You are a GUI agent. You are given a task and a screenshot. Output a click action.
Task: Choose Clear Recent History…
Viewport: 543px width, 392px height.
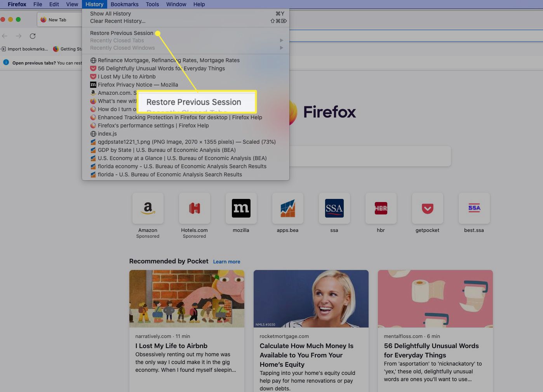(x=186, y=21)
